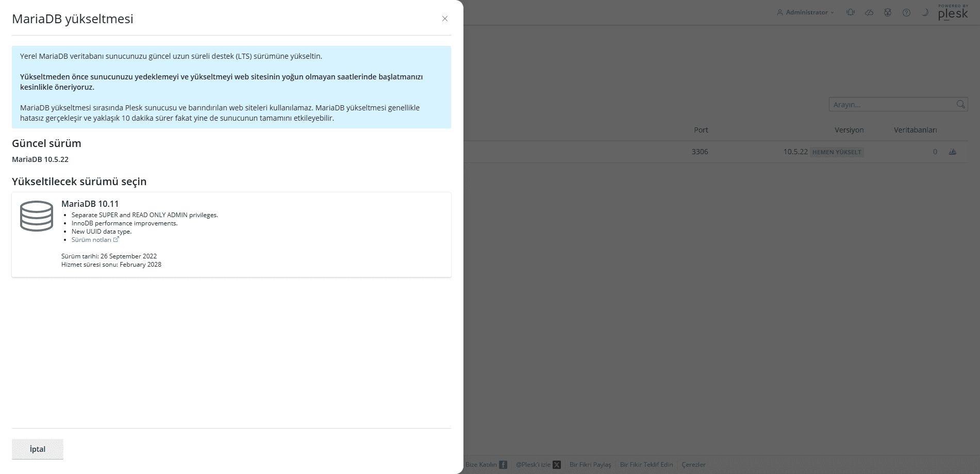
Task: Open the Sürüm notları link
Action: 92,240
